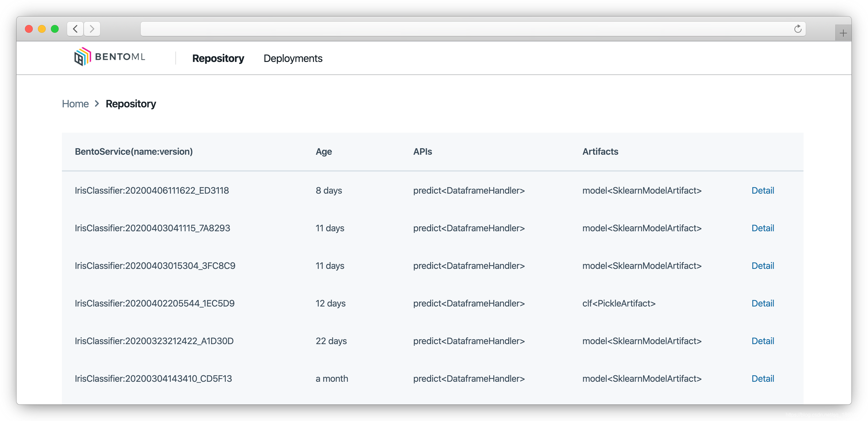View Detail for the 7A8293 version
Screen dimensions: 868x421
pos(763,228)
